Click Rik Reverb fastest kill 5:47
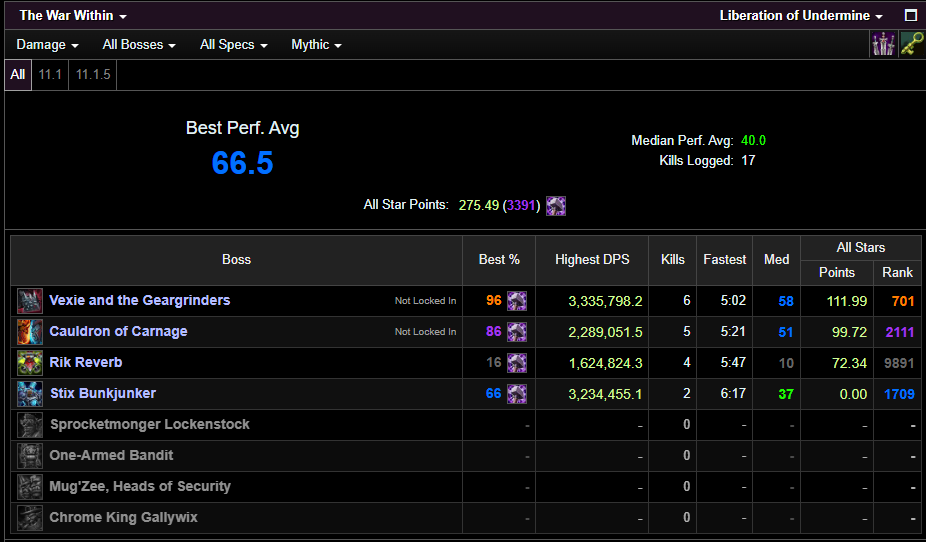 pyautogui.click(x=733, y=363)
